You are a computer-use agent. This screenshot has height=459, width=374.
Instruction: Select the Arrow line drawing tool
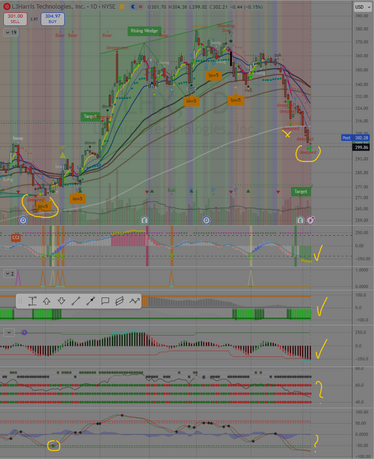click(91, 301)
